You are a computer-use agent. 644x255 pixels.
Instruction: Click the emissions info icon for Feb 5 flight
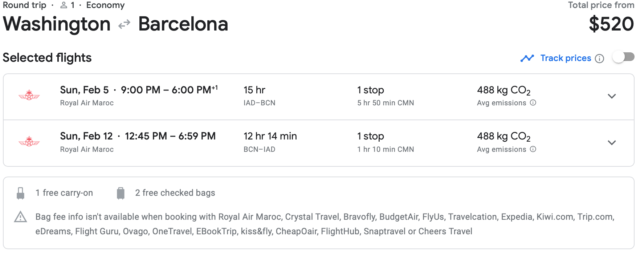[533, 103]
